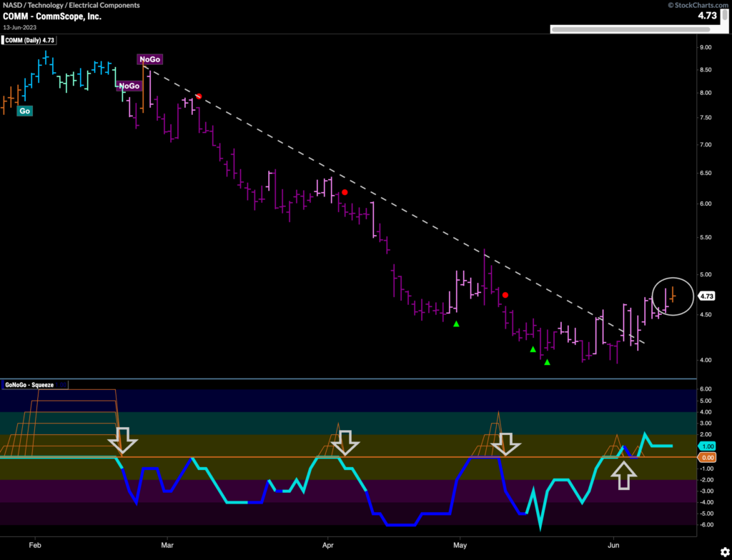Click the GoNoGo - Squeeze indicator label
Screen dimensions: 732x560
(30, 384)
